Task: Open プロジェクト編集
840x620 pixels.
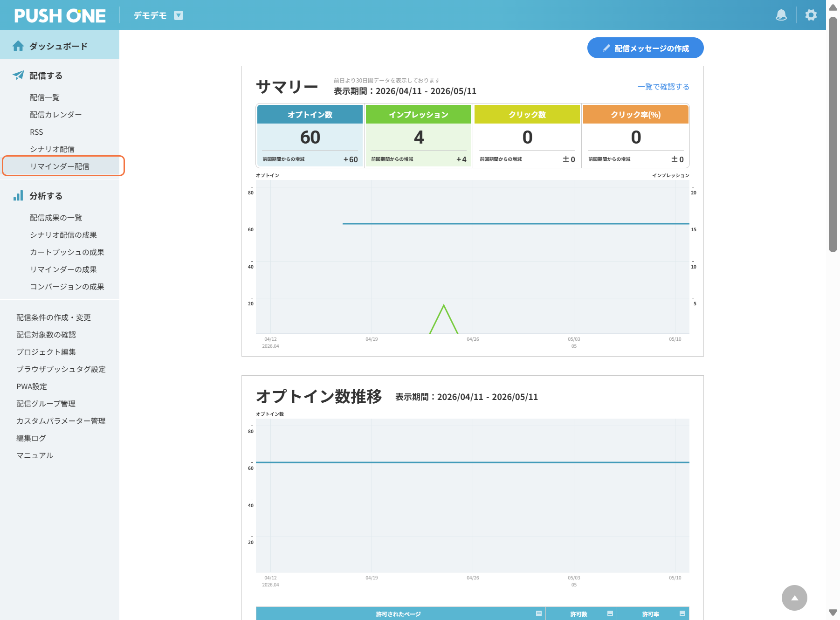Action: [x=46, y=352]
